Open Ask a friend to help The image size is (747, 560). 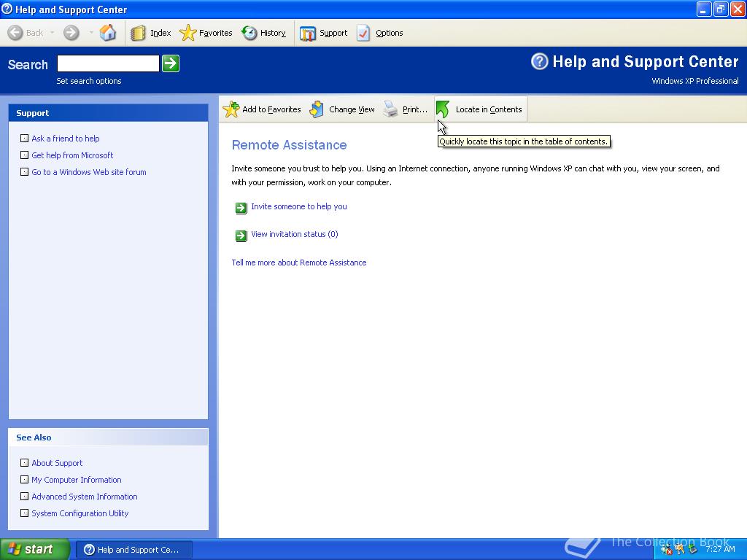point(65,139)
